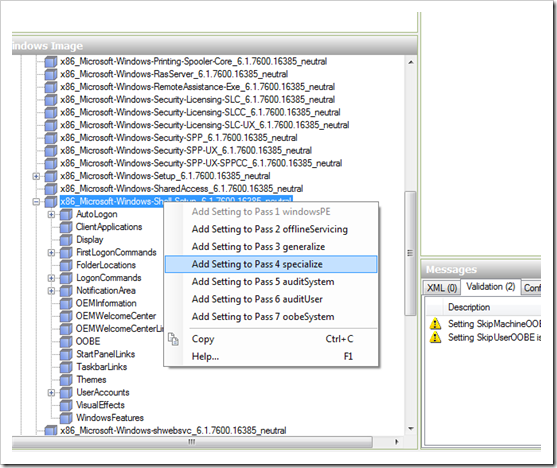Click the SkipMachineOOBE warning icon
Viewport: 557px width, 468px height.
pos(436,324)
